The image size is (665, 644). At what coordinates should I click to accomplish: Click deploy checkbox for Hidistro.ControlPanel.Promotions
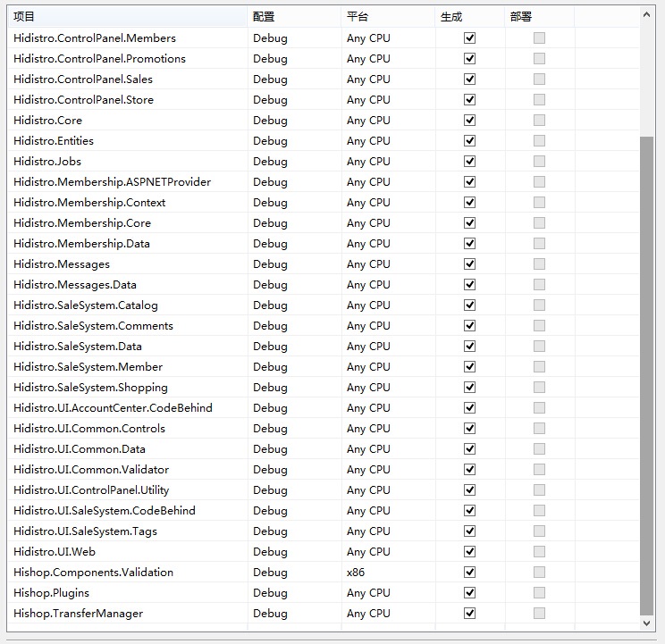point(539,58)
